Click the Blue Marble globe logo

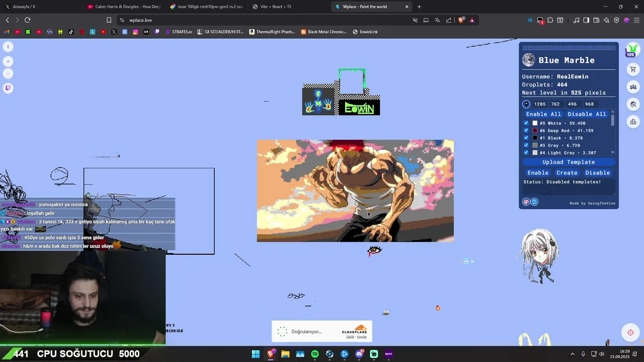pos(528,60)
